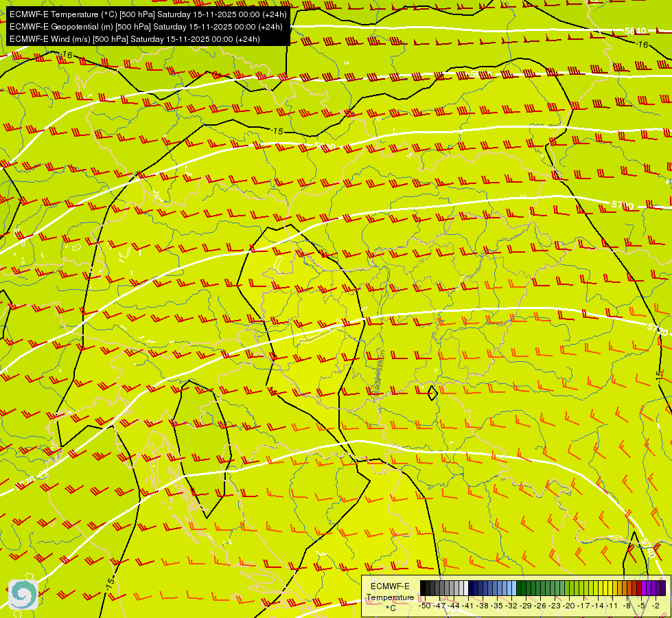This screenshot has width=672, height=618.
Task: Click the 5740 geopotential contour label
Action: (649, 548)
